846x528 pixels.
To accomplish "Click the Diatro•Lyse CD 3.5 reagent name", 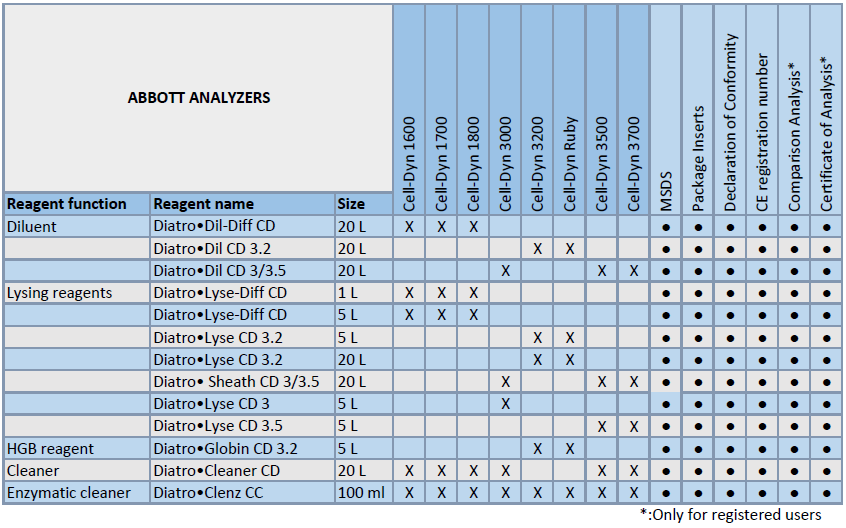I will pyautogui.click(x=218, y=426).
